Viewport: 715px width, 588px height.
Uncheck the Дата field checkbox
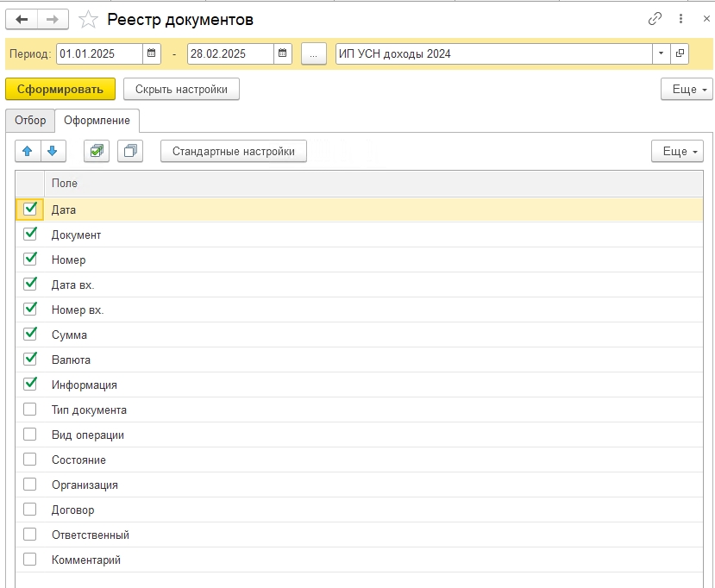pyautogui.click(x=30, y=210)
